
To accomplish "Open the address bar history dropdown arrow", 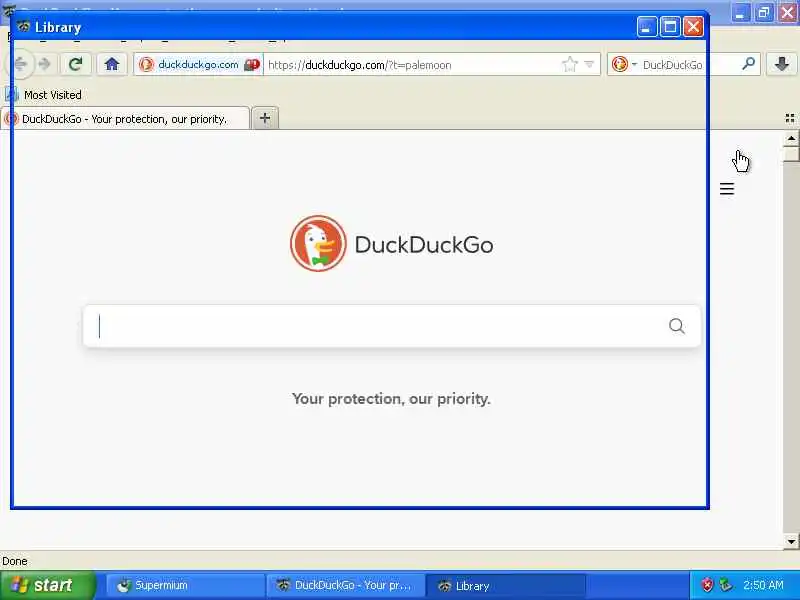I will (x=589, y=65).
